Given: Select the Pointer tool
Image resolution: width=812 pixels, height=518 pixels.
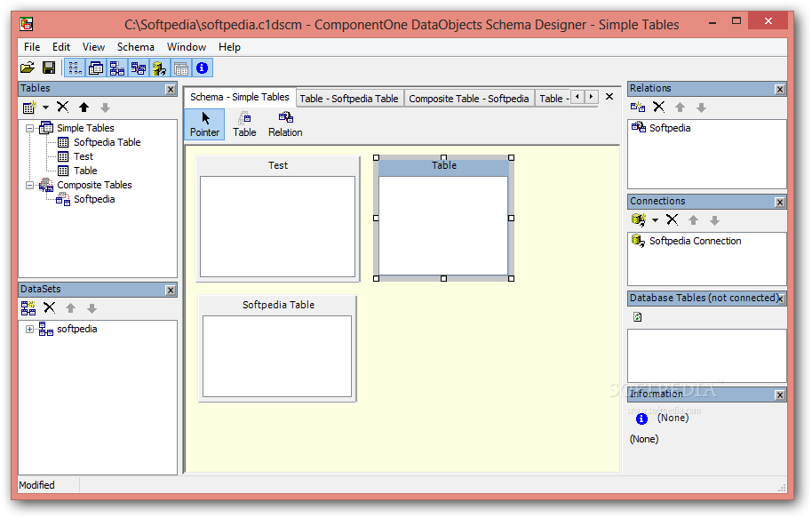Looking at the screenshot, I should click(x=204, y=124).
